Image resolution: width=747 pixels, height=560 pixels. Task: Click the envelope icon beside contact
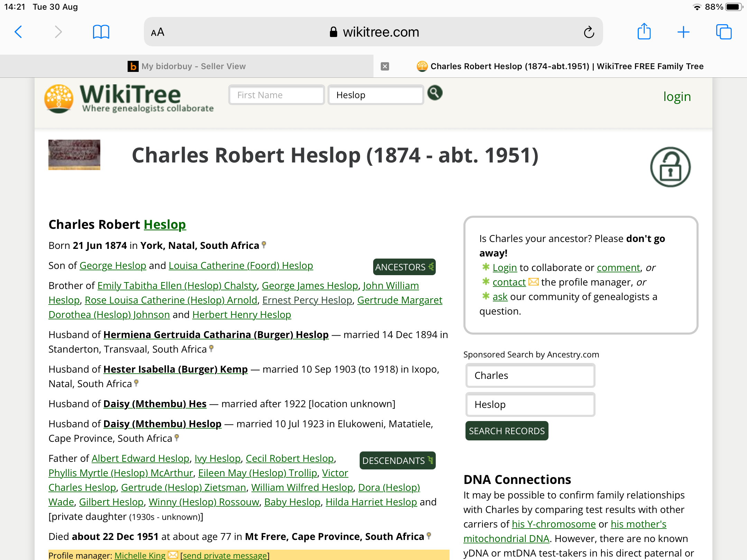534,282
